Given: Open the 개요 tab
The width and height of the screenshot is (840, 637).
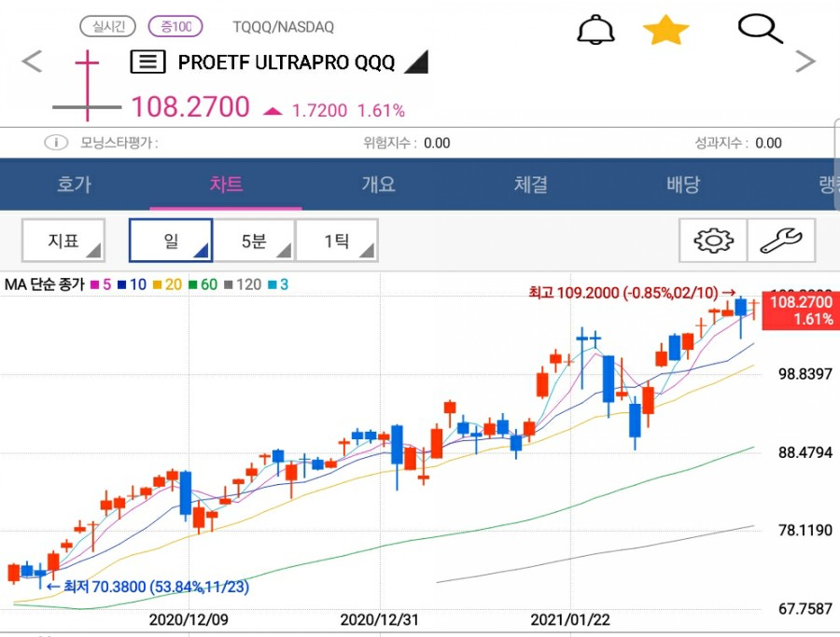Looking at the screenshot, I should point(378,184).
